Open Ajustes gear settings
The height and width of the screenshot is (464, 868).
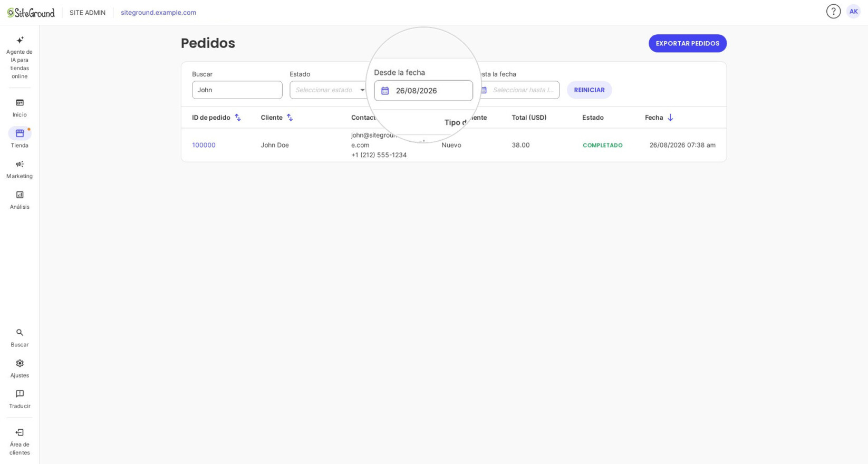coord(20,369)
